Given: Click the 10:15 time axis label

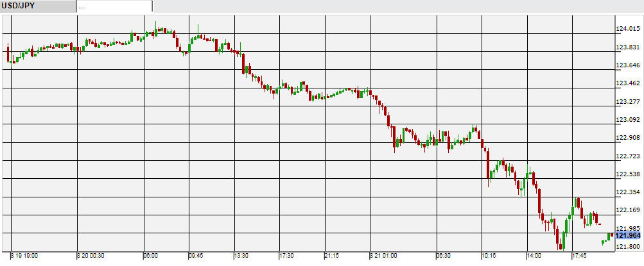Looking at the screenshot, I should pyautogui.click(x=489, y=255).
